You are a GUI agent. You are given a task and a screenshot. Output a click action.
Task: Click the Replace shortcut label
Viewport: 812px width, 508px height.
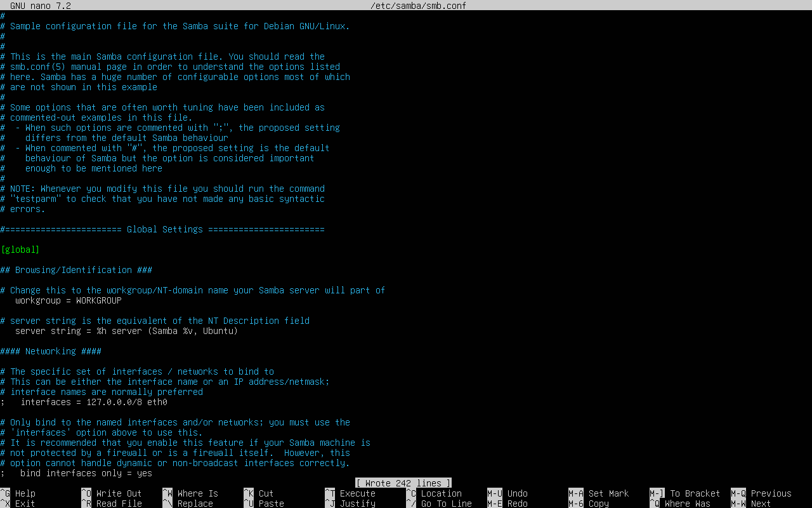point(195,504)
